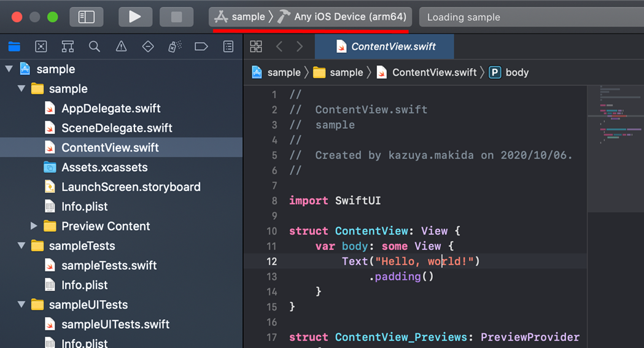
Task: Click the code minimap
Action: pos(616,149)
